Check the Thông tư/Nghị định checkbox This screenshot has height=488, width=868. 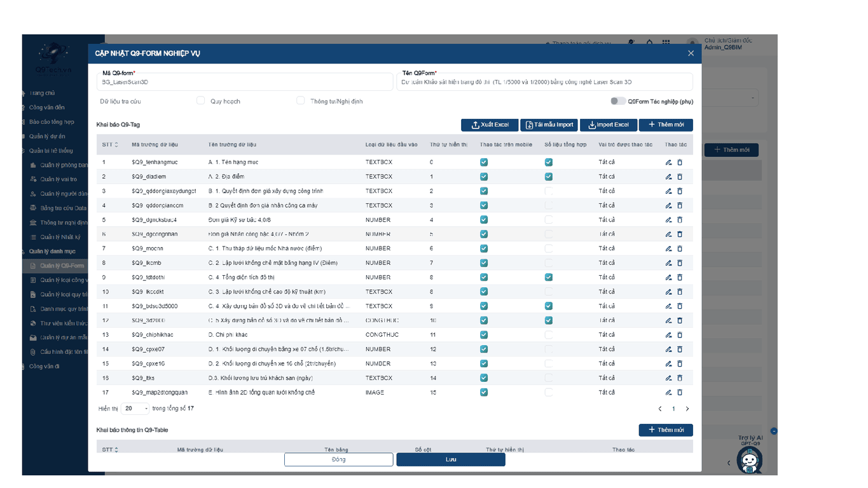[x=301, y=101]
